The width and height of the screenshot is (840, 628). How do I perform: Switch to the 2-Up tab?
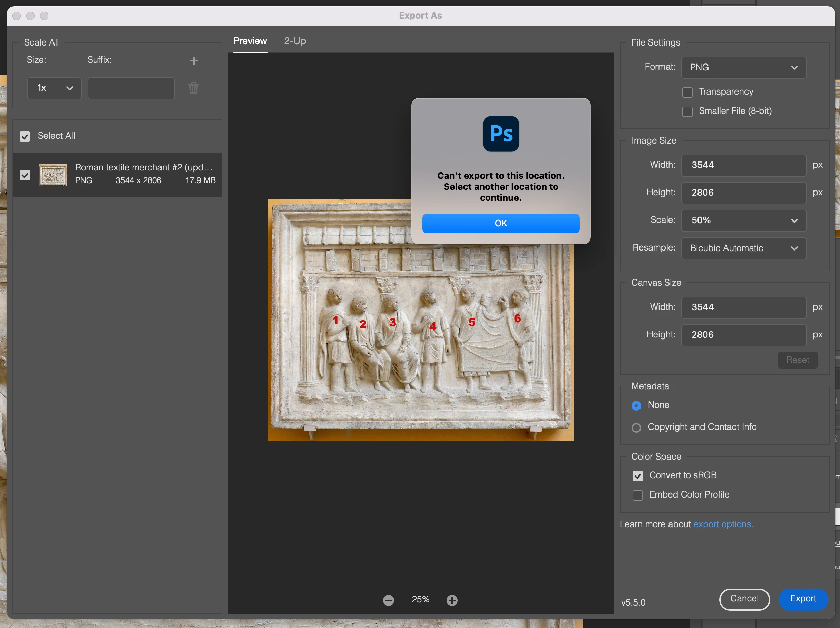point(295,41)
